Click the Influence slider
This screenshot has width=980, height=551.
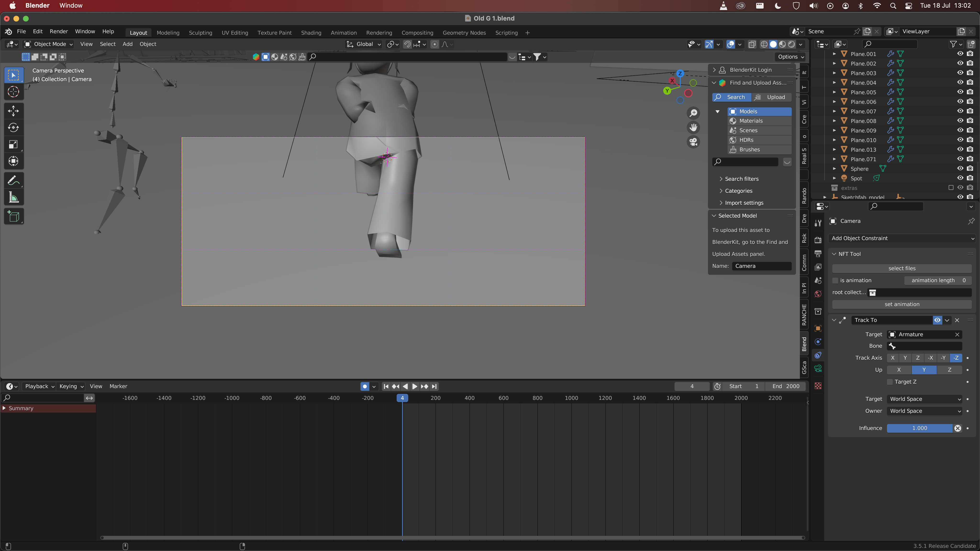click(x=919, y=428)
